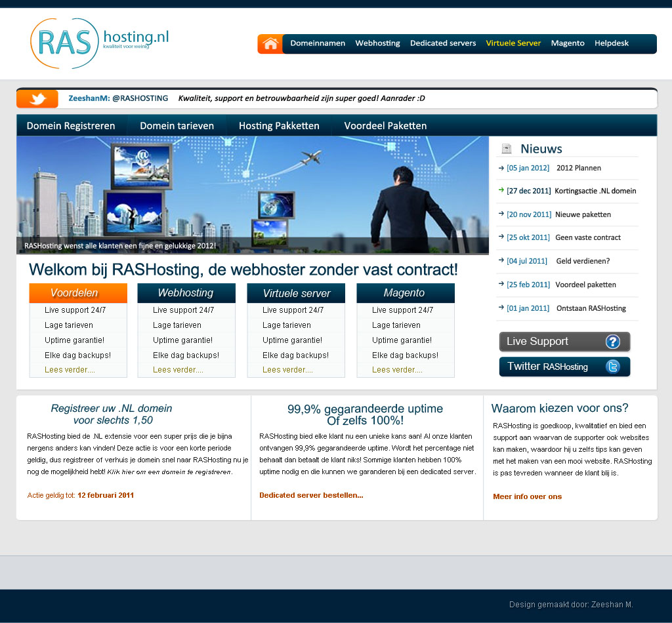
Task: Open the Geld verdienen? news item
Action: (x=583, y=261)
